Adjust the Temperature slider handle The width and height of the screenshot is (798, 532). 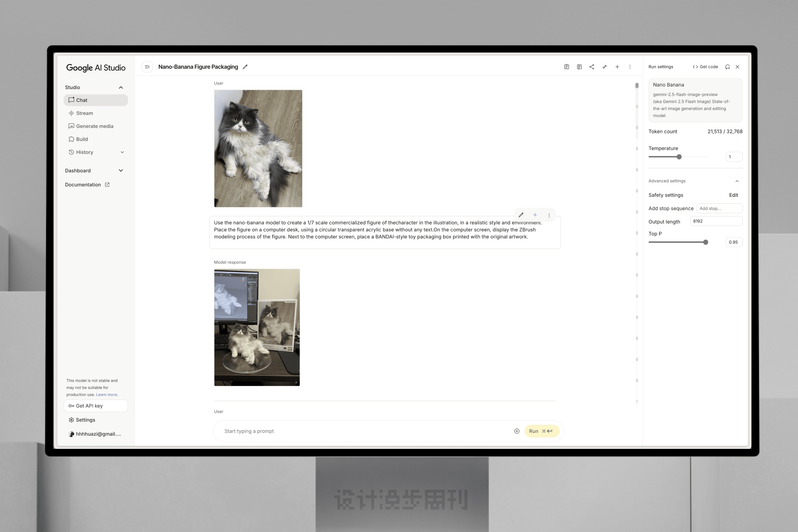[679, 157]
